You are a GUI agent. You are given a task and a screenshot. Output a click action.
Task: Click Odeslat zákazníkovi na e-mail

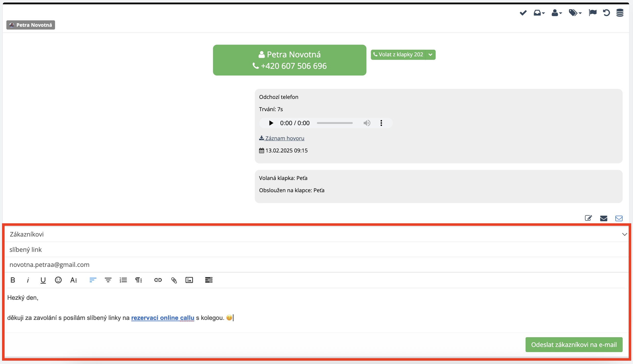coord(574,345)
